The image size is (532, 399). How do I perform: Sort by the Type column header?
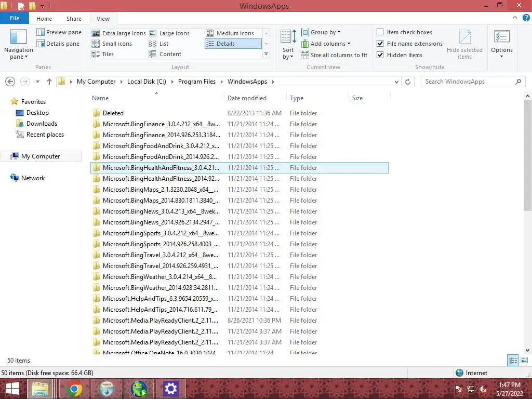coord(317,98)
